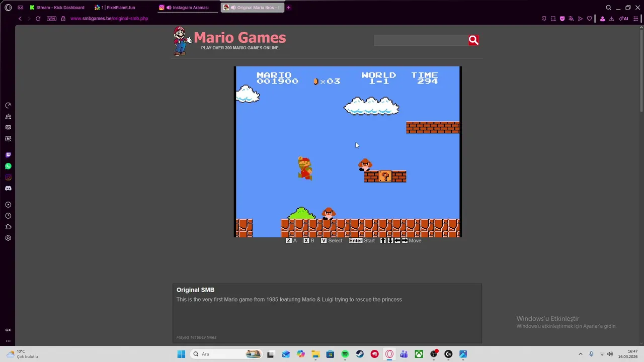
Task: Click the PLAY OVER 200 MARIO GAMES ONLINE tagline
Action: tap(239, 48)
